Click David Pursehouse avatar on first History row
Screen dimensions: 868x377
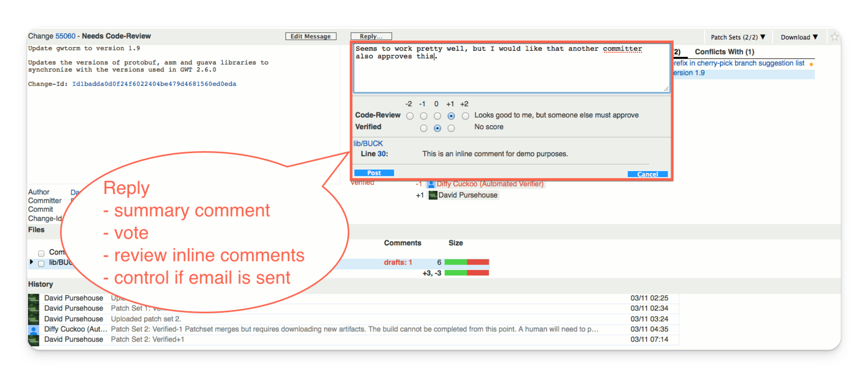tap(33, 298)
